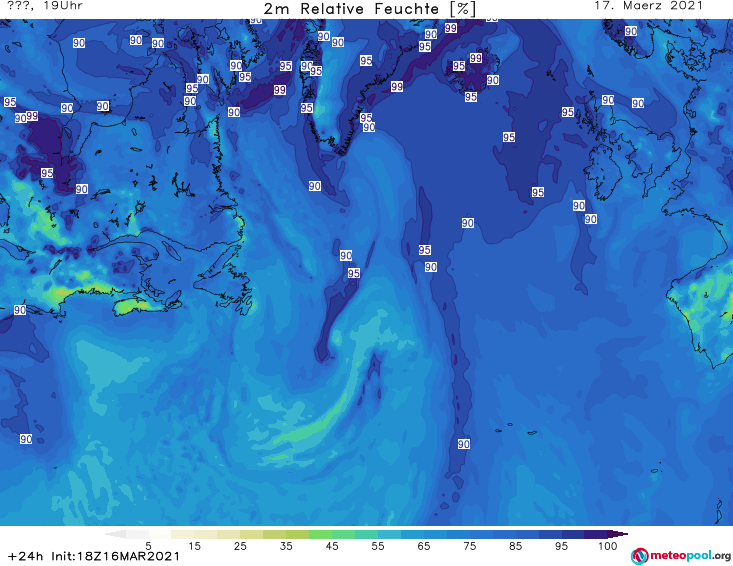Click the '15' label on the color scale

point(194,546)
